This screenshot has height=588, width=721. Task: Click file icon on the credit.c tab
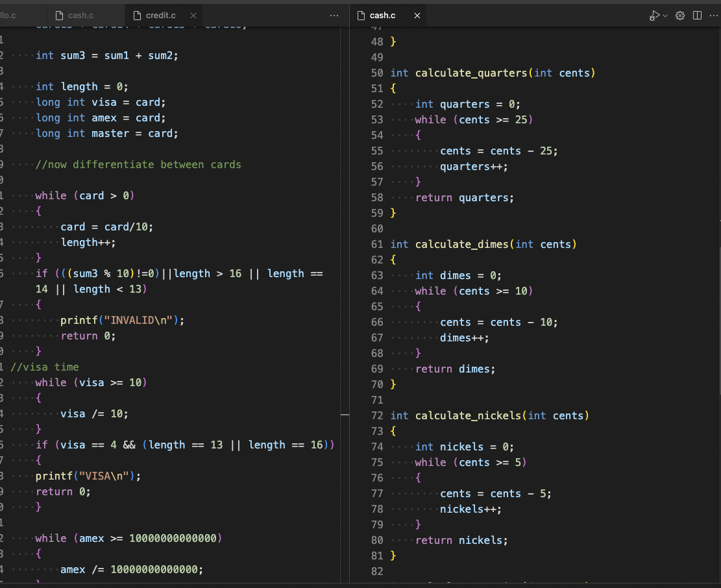pos(137,16)
